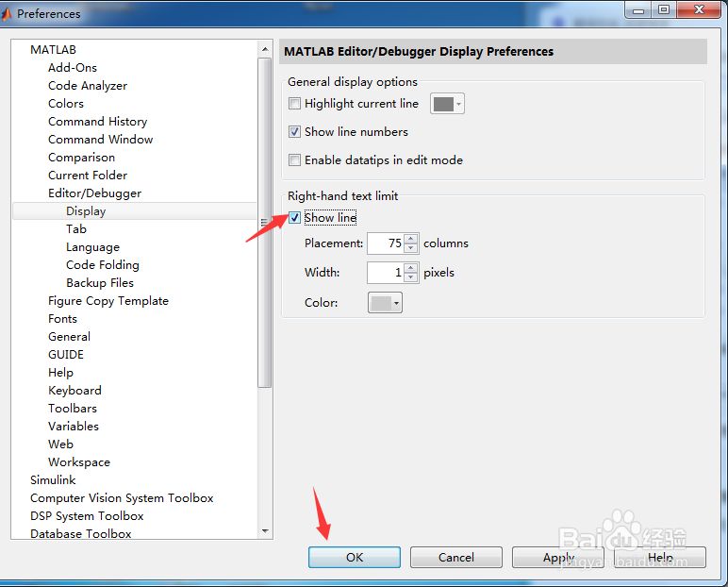The image size is (728, 587).
Task: Open Workspace preferences
Action: click(x=79, y=462)
